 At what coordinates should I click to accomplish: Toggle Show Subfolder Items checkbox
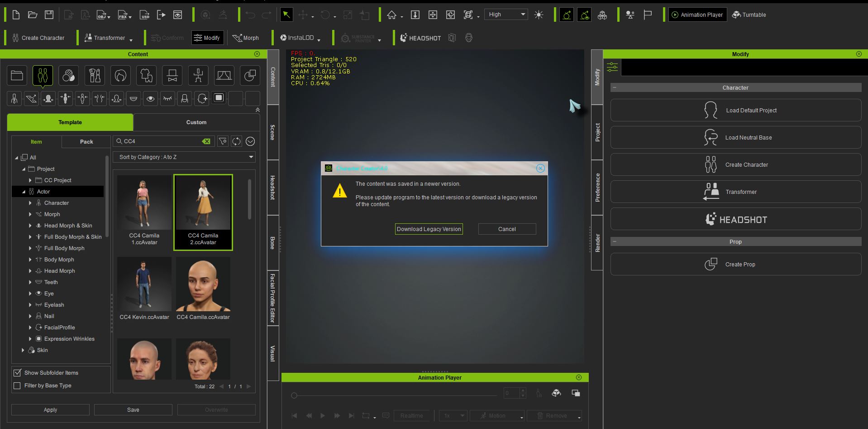17,373
